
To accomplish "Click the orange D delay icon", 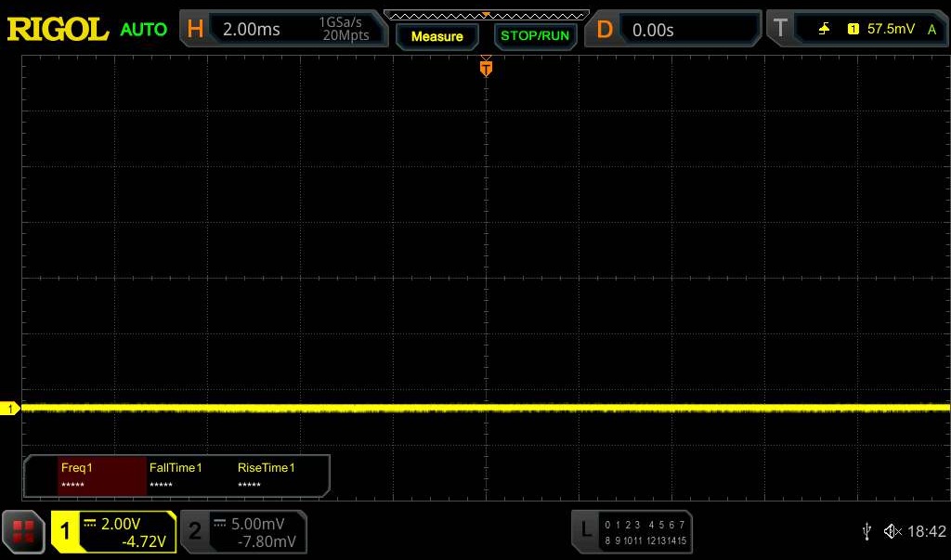I will [x=605, y=30].
